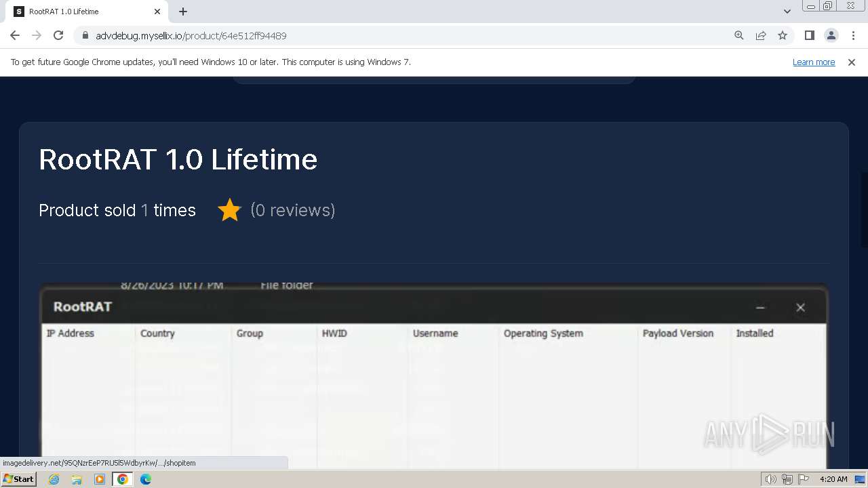The image size is (868, 488).
Task: Share this page icon
Action: point(761,35)
